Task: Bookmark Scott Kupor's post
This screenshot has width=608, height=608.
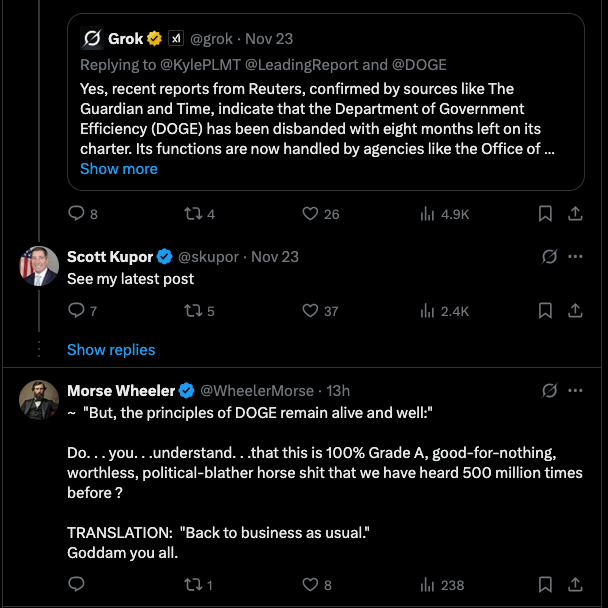Action: click(x=546, y=311)
